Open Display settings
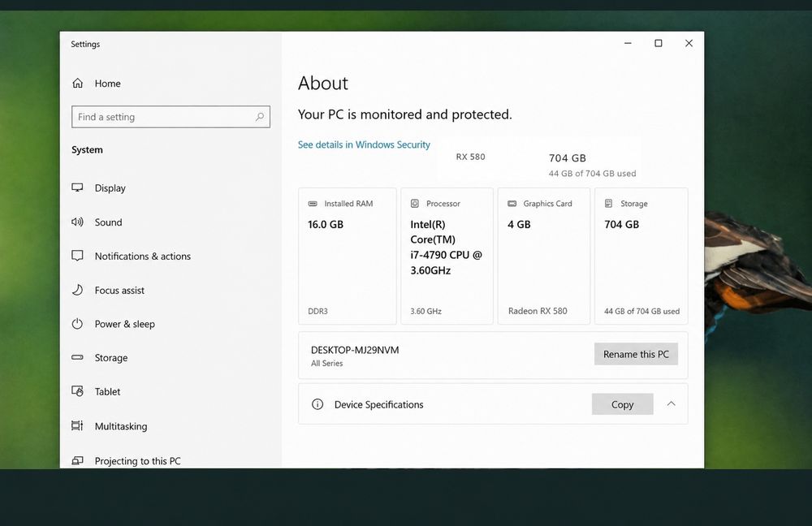This screenshot has height=526, width=812. [x=110, y=188]
